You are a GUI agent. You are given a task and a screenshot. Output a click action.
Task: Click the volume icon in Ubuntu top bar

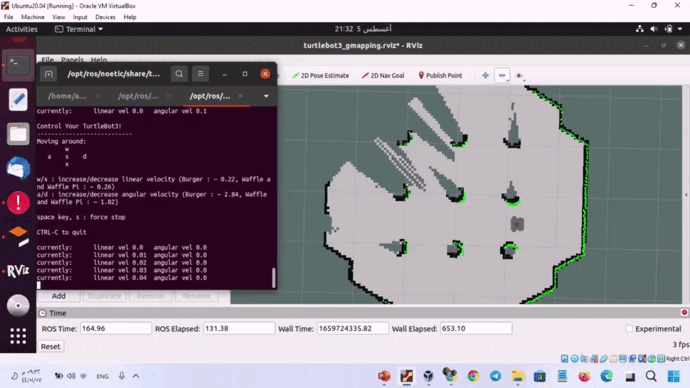pos(654,29)
